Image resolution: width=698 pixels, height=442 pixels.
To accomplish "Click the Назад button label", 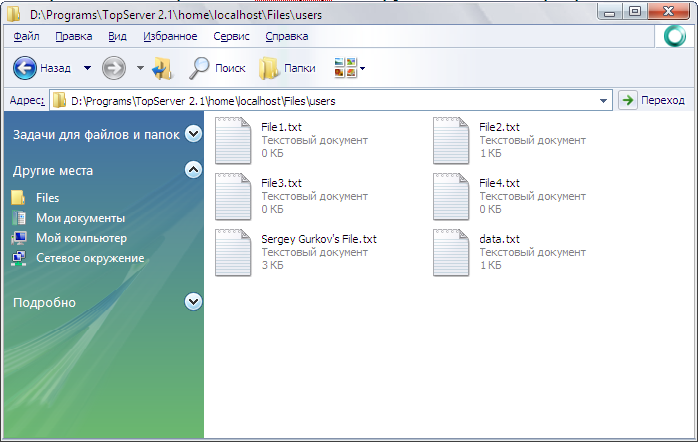I will tap(56, 68).
